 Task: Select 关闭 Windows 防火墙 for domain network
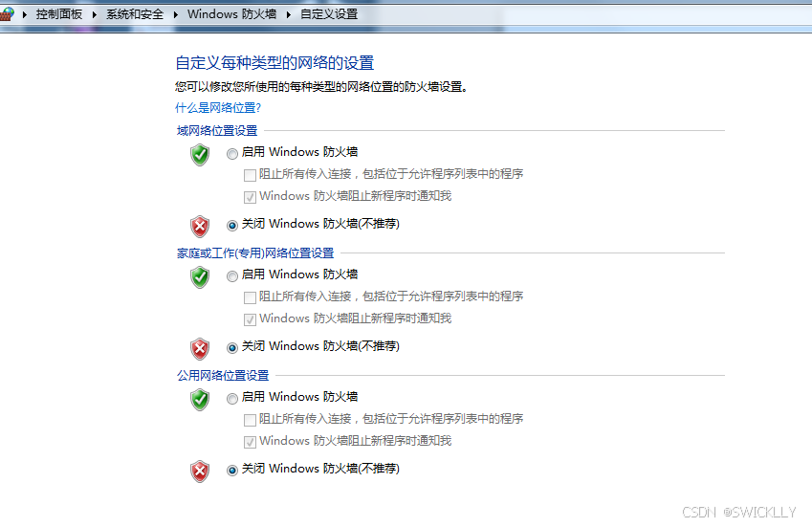tap(232, 225)
